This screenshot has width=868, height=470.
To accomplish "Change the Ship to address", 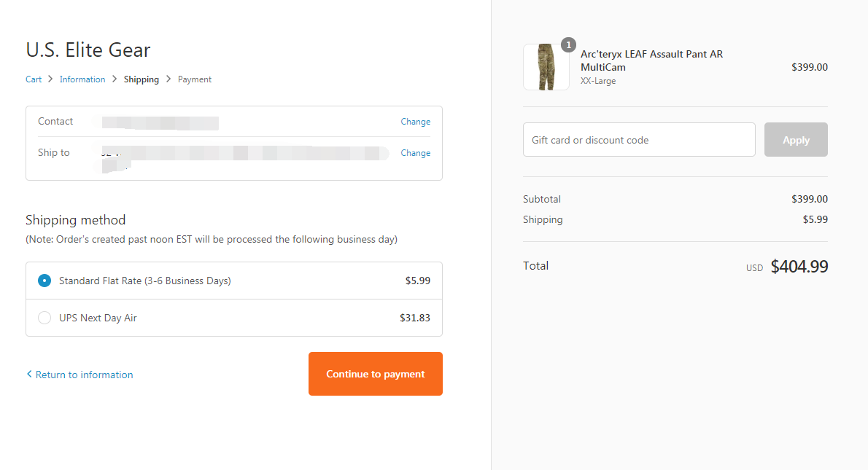I will [415, 153].
